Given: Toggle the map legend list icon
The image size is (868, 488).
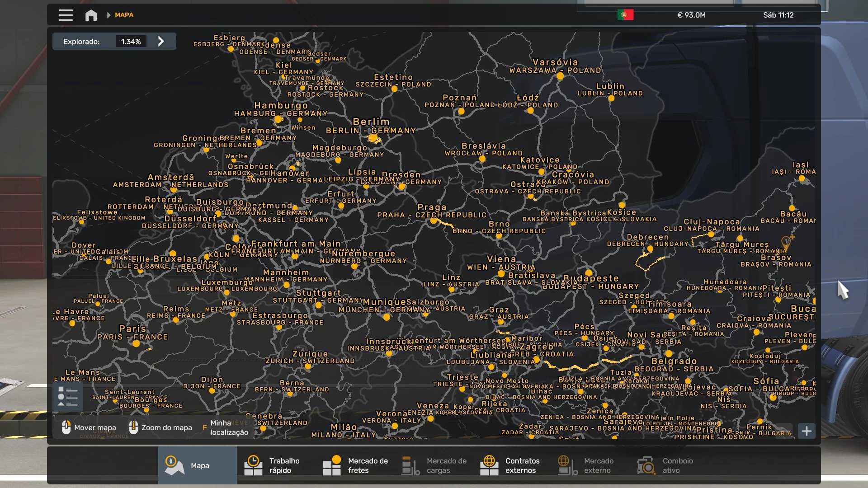Looking at the screenshot, I should click(x=68, y=397).
